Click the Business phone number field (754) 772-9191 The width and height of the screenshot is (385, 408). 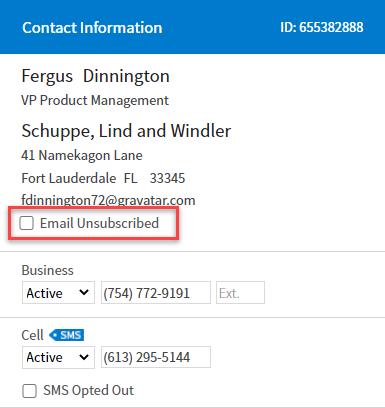156,293
